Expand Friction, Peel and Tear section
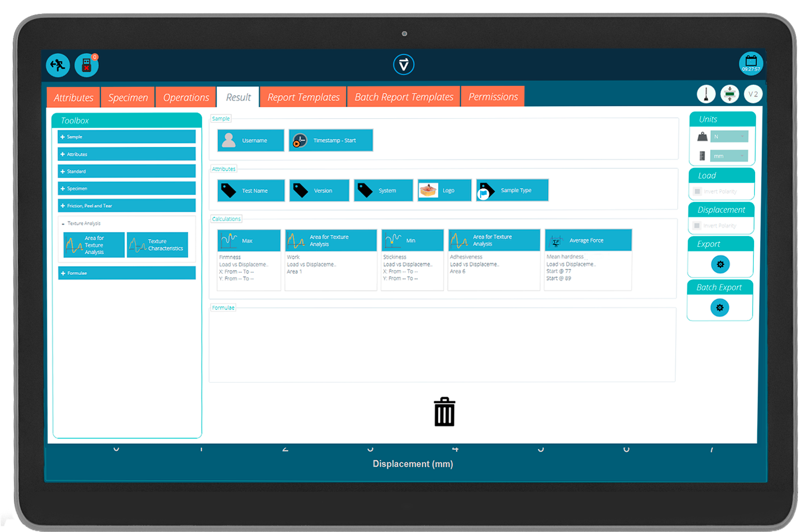This screenshot has width=812, height=532. pyautogui.click(x=127, y=206)
